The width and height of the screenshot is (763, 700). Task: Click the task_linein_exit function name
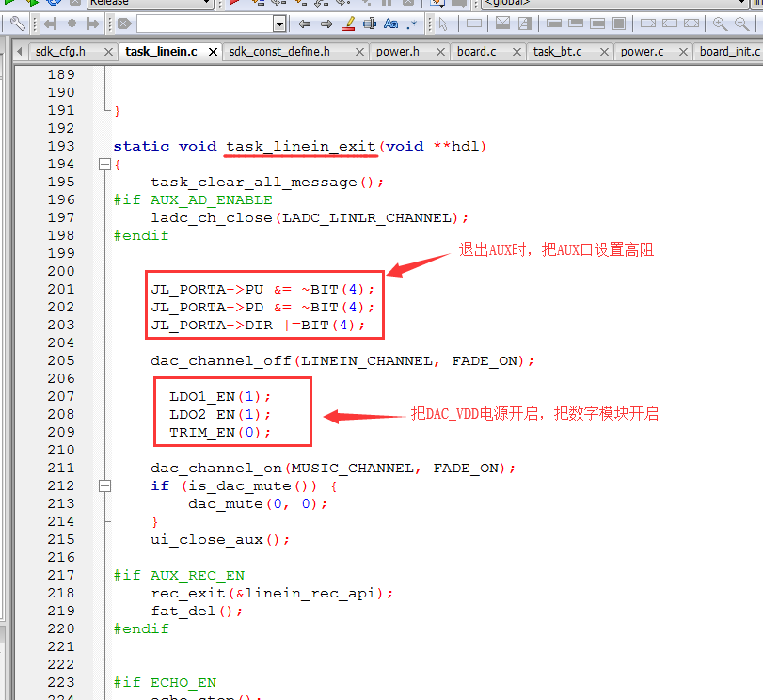301,147
